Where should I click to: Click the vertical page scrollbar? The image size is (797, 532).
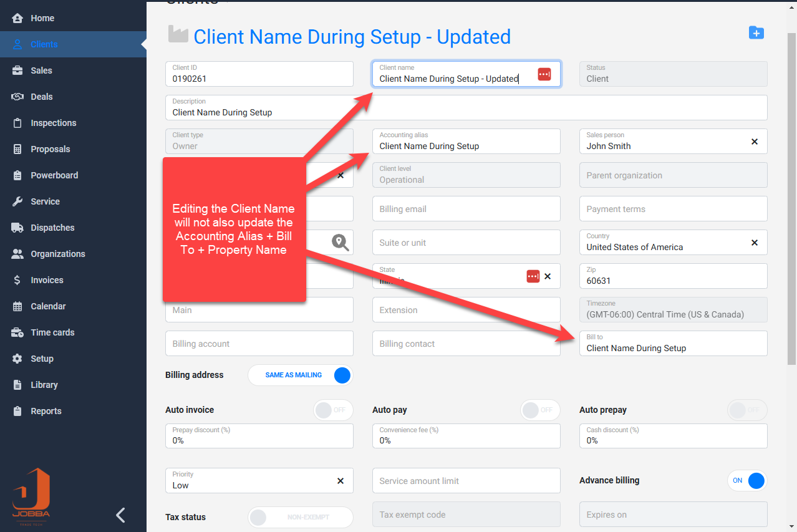point(791,187)
